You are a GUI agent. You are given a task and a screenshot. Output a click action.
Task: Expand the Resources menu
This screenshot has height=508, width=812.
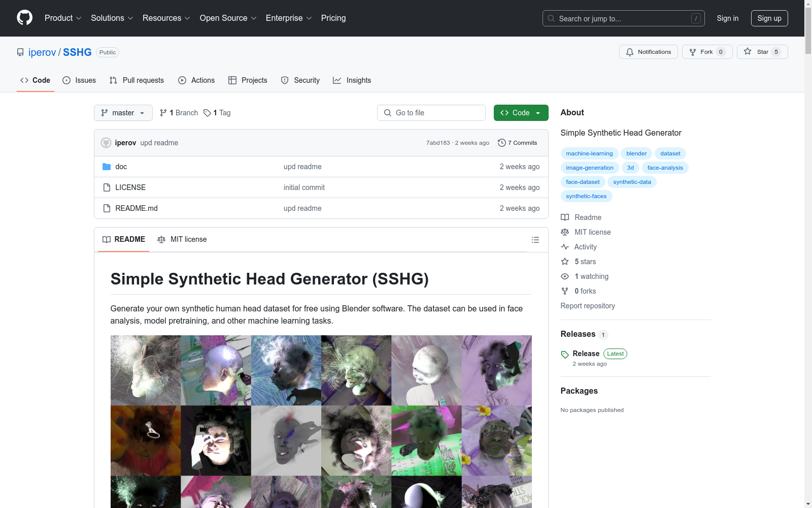coord(166,18)
